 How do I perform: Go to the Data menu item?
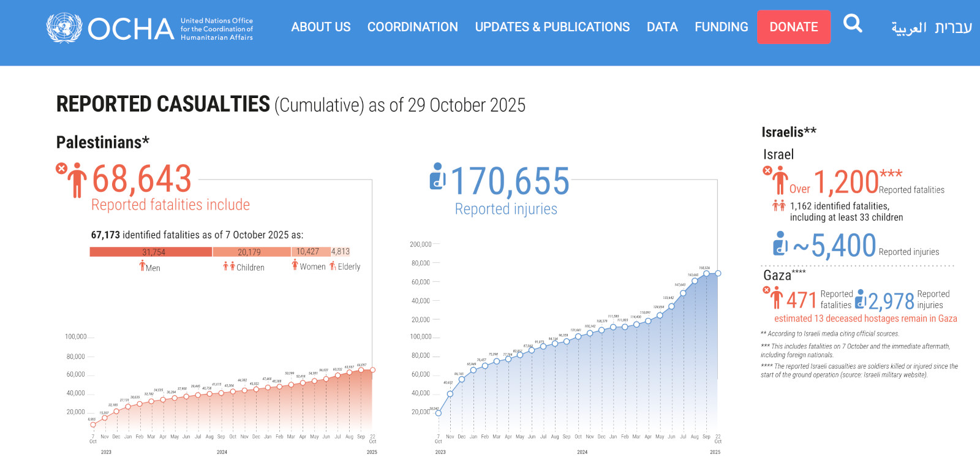pos(661,27)
